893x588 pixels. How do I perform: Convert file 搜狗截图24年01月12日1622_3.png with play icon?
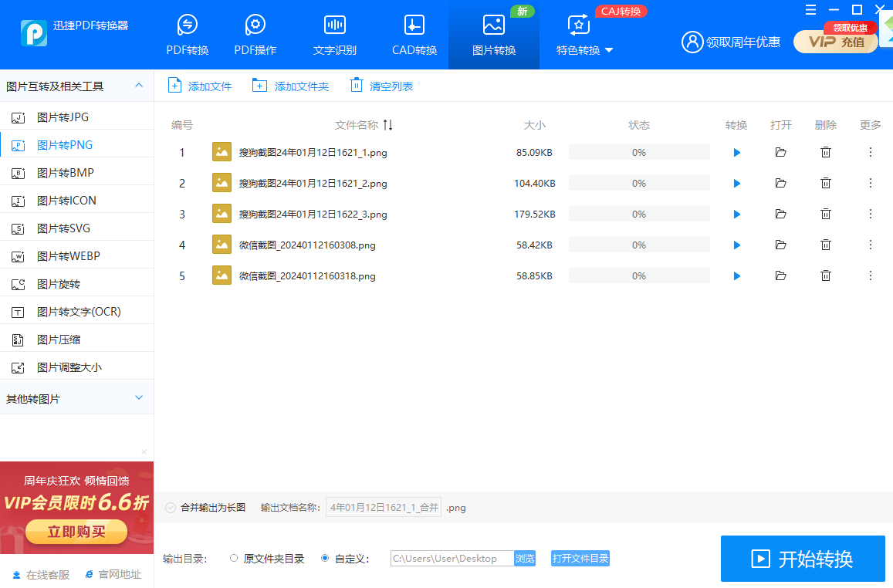(736, 214)
